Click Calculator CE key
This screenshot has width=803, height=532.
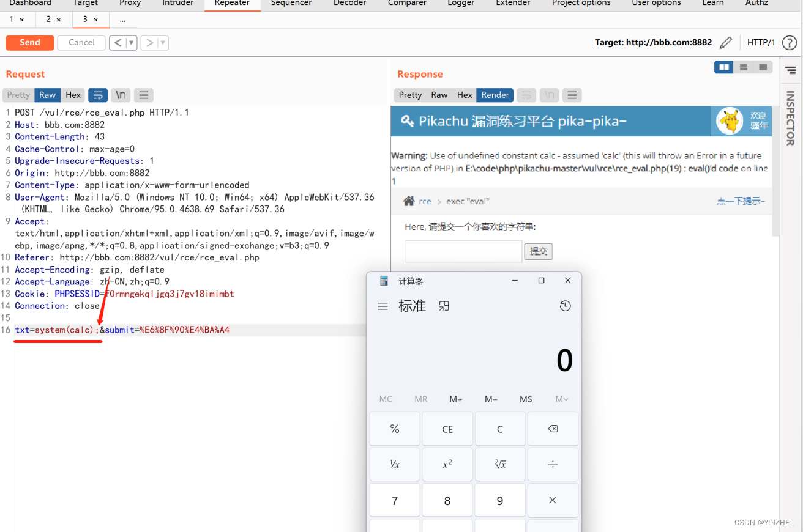(x=447, y=429)
